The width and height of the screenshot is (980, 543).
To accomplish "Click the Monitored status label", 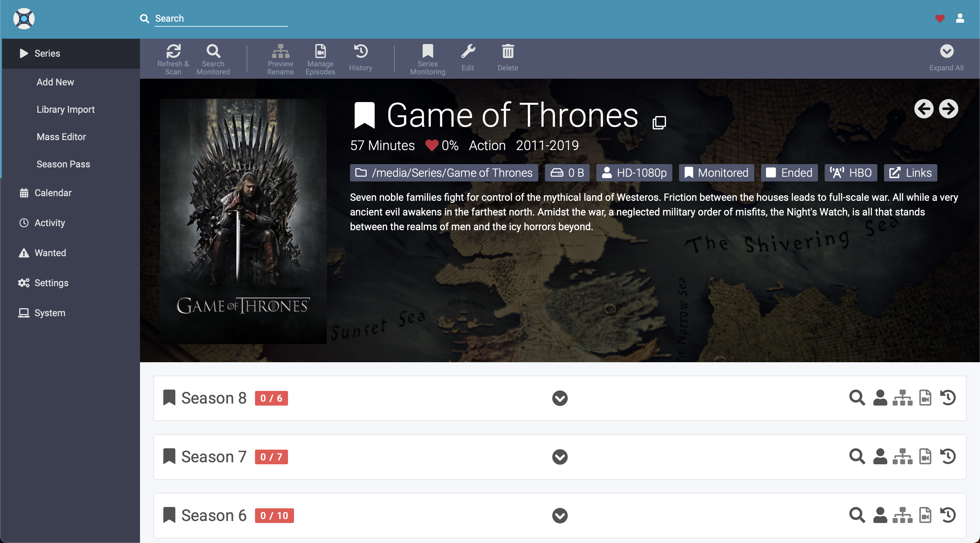I will [716, 173].
